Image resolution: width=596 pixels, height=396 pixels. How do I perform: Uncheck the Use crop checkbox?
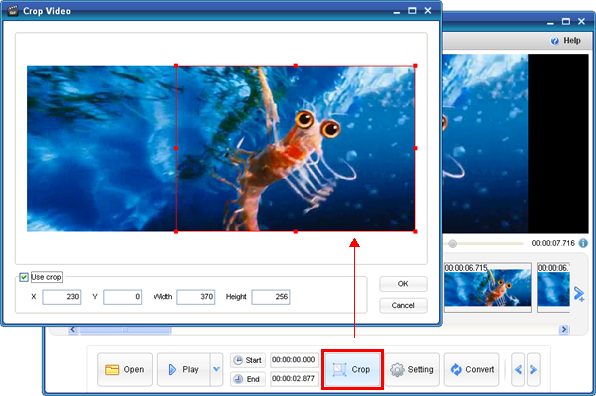point(24,277)
